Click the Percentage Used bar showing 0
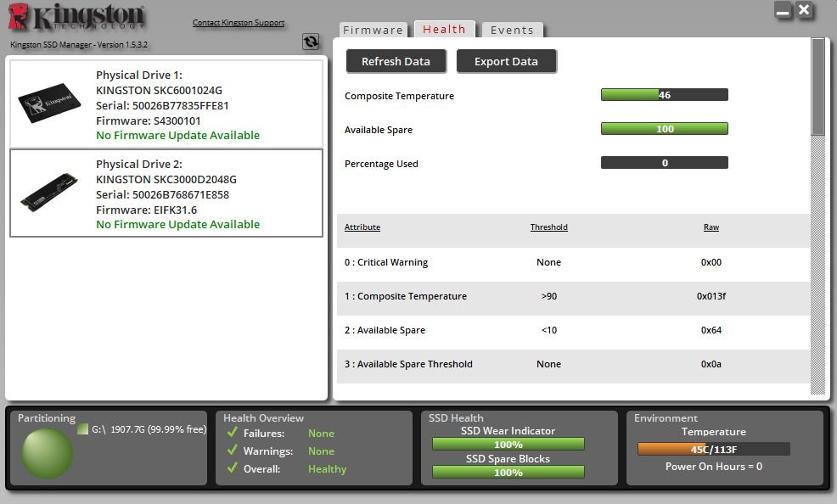 (665, 163)
